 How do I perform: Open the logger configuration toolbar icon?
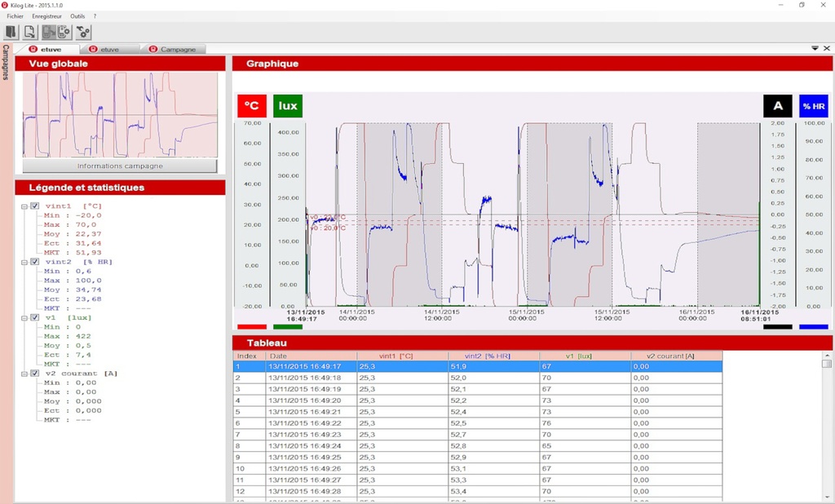pyautogui.click(x=64, y=32)
